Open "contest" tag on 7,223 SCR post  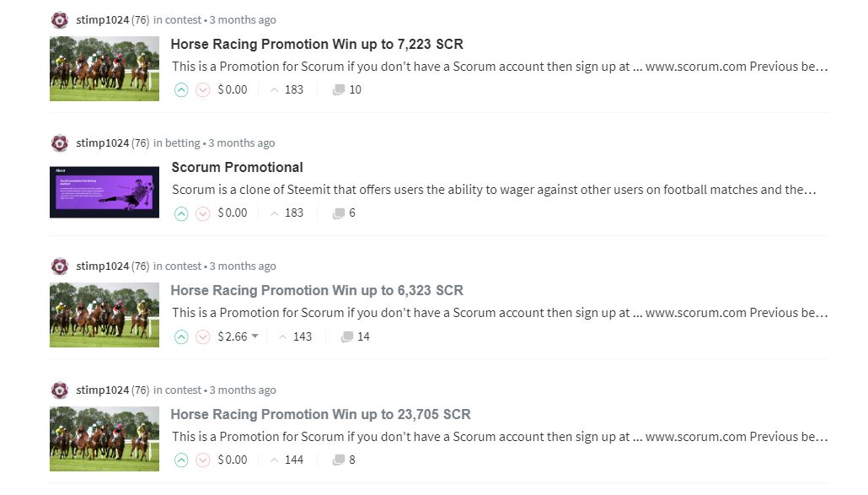(x=184, y=20)
